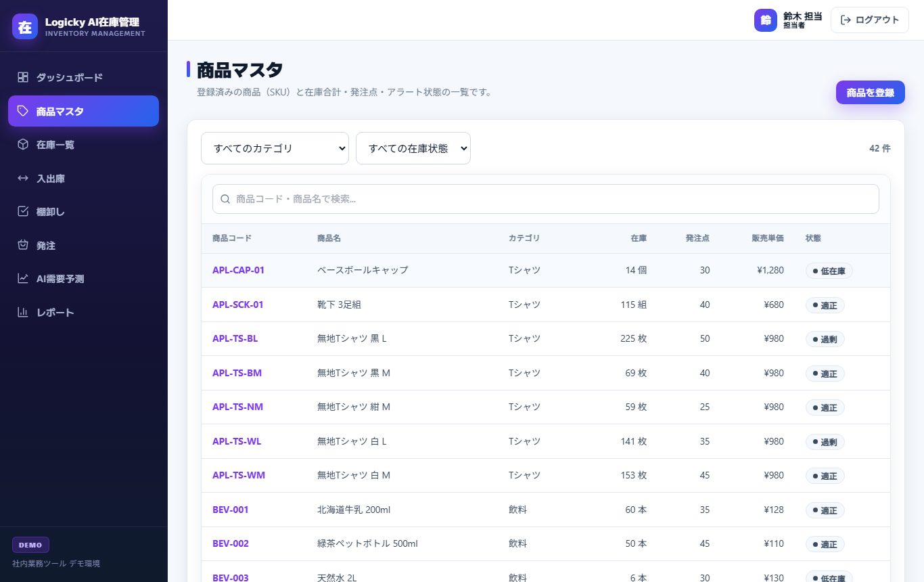This screenshot has height=582, width=924.
Task: Expand the すべてのカテゴリ dropdown
Action: point(275,148)
